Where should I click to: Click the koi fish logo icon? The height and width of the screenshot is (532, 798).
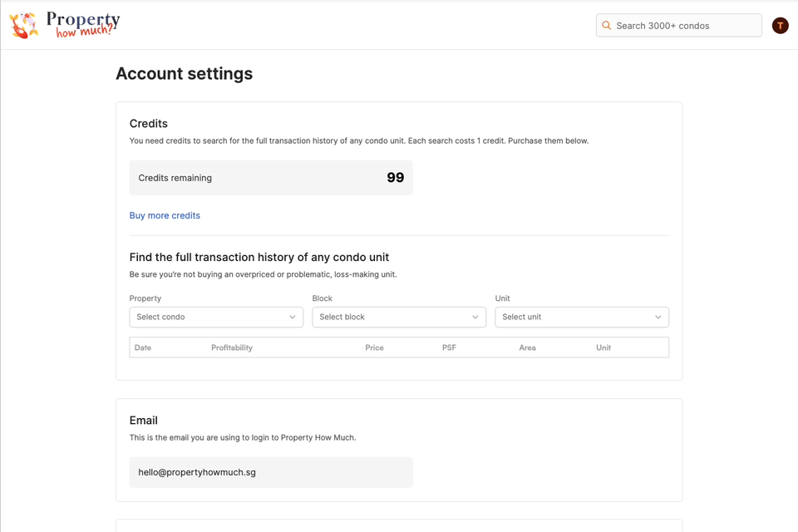(23, 25)
